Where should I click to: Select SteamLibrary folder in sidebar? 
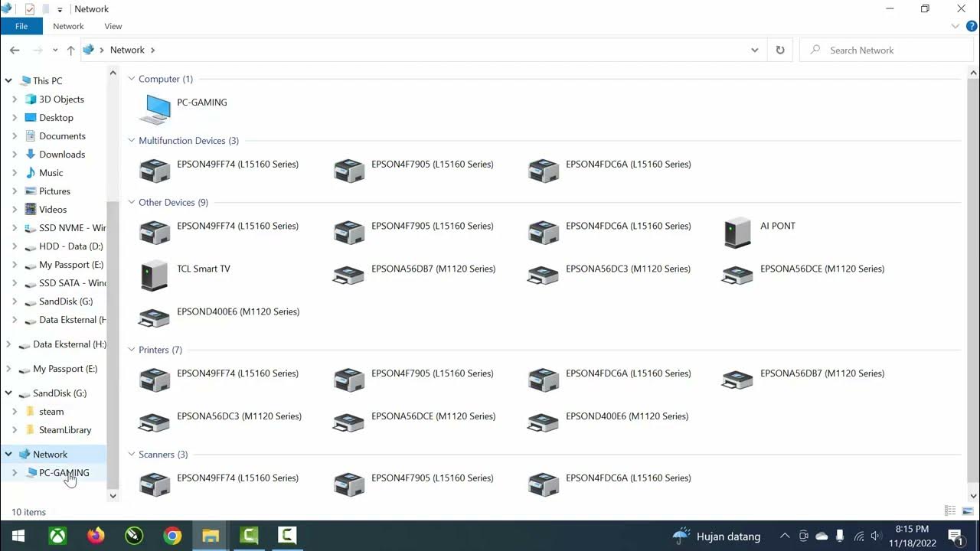click(x=65, y=430)
